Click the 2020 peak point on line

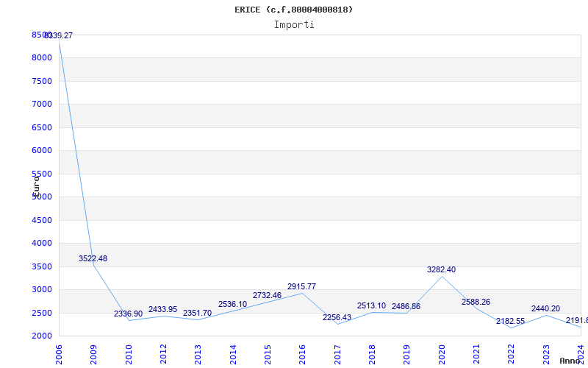442,277
